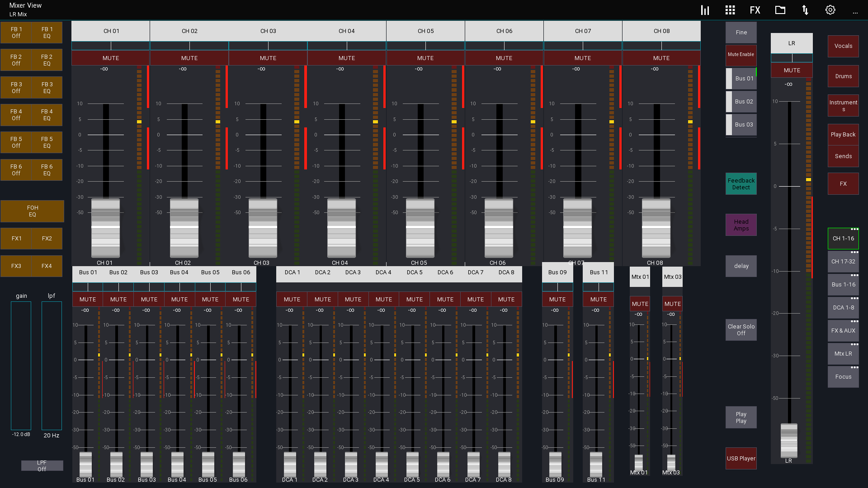This screenshot has height=488, width=868.
Task: Click the LR master fader handle
Action: (789, 441)
